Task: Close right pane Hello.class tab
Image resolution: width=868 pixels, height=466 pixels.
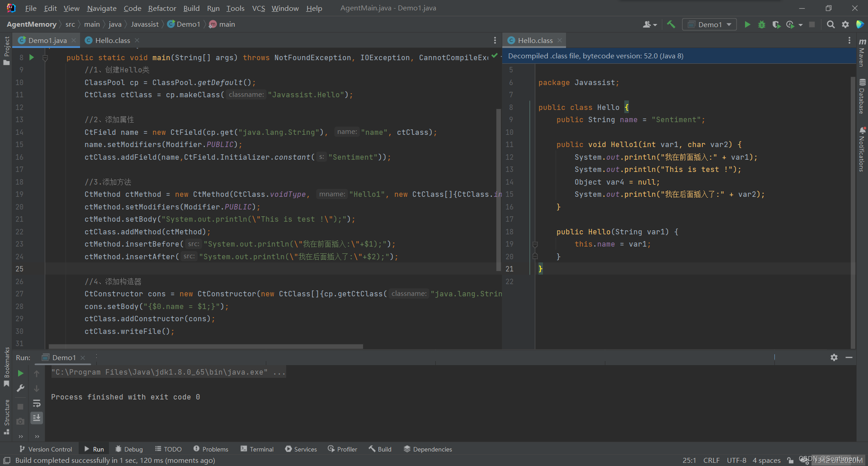Action: tap(560, 40)
